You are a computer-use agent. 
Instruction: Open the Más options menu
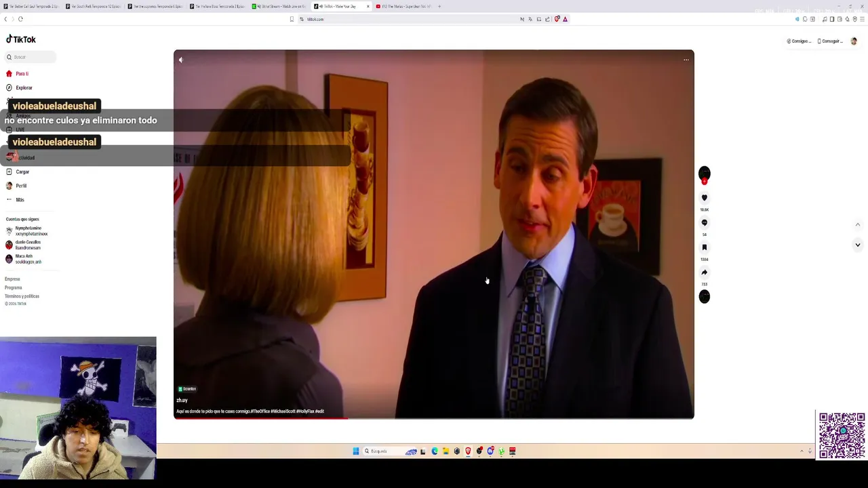pyautogui.click(x=15, y=200)
